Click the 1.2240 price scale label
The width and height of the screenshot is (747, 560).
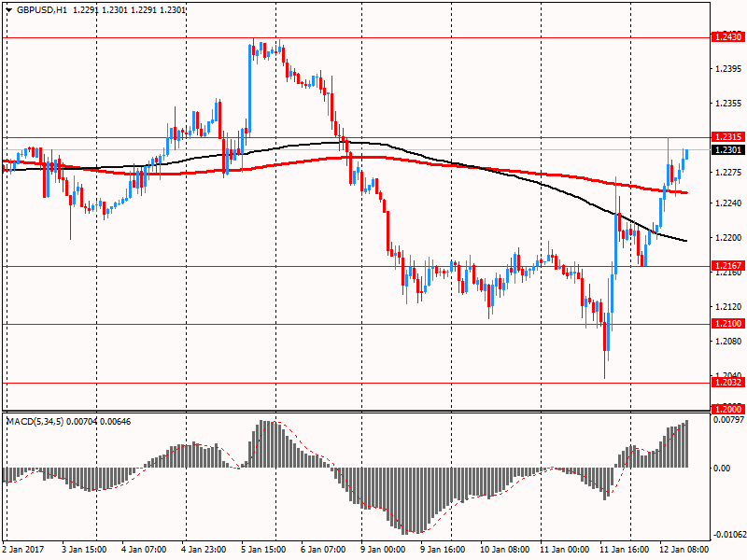click(728, 203)
